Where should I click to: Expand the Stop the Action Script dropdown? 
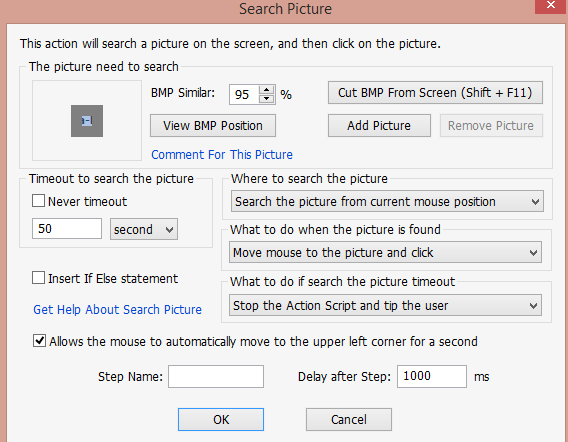pyautogui.click(x=385, y=305)
